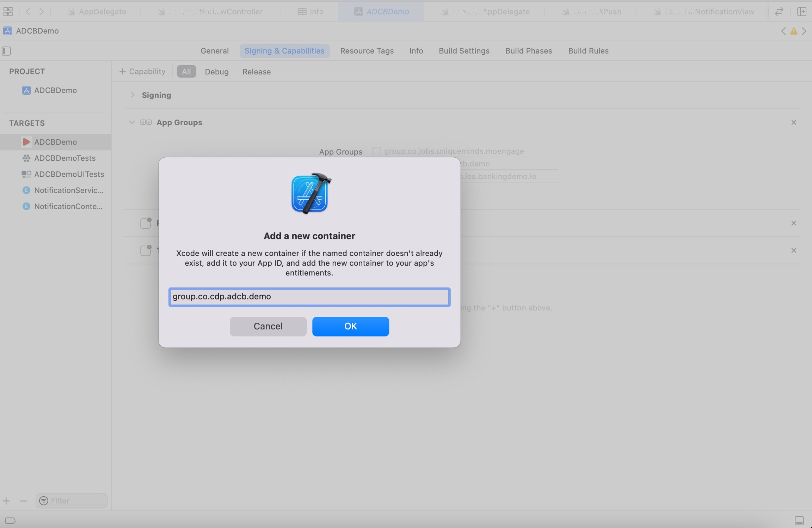
Task: Collapse the App Groups section
Action: [132, 122]
